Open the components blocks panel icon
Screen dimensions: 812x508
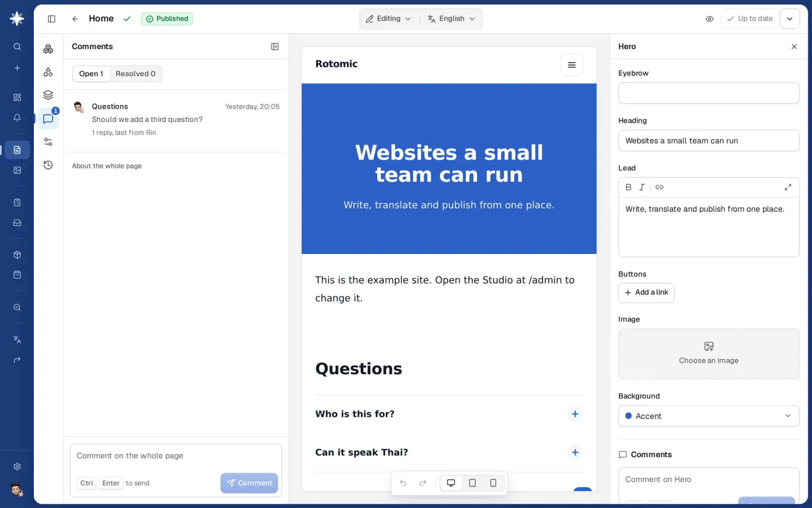(48, 49)
